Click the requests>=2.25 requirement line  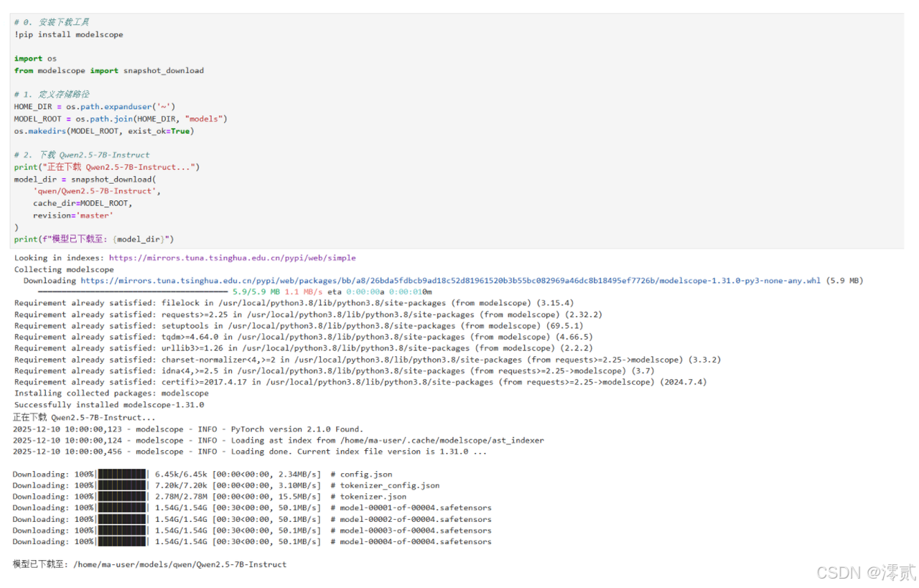coord(308,314)
